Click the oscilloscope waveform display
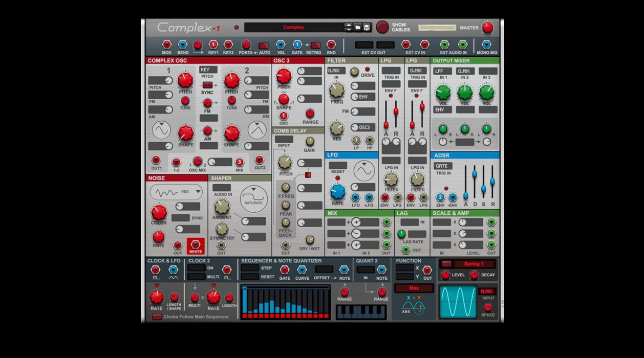 pyautogui.click(x=458, y=302)
